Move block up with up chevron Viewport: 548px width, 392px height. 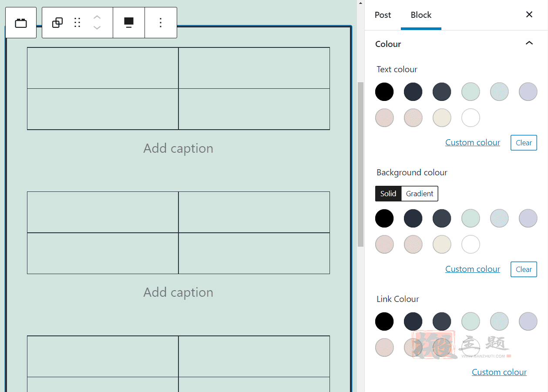tap(97, 17)
